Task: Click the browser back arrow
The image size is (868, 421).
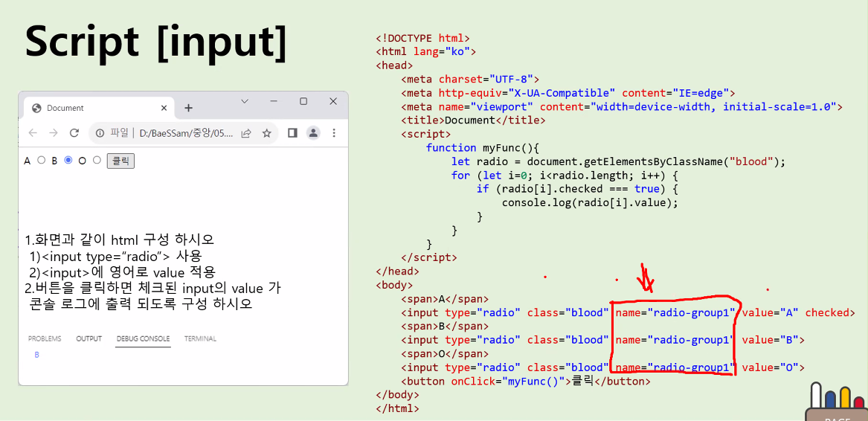Action: click(x=33, y=133)
